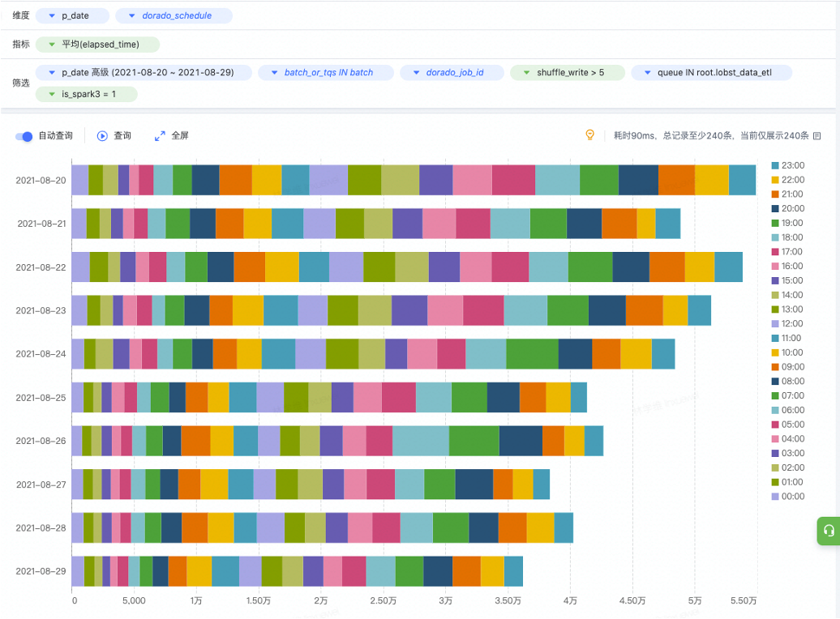Click the p_date 高级 date range filter

click(140, 73)
